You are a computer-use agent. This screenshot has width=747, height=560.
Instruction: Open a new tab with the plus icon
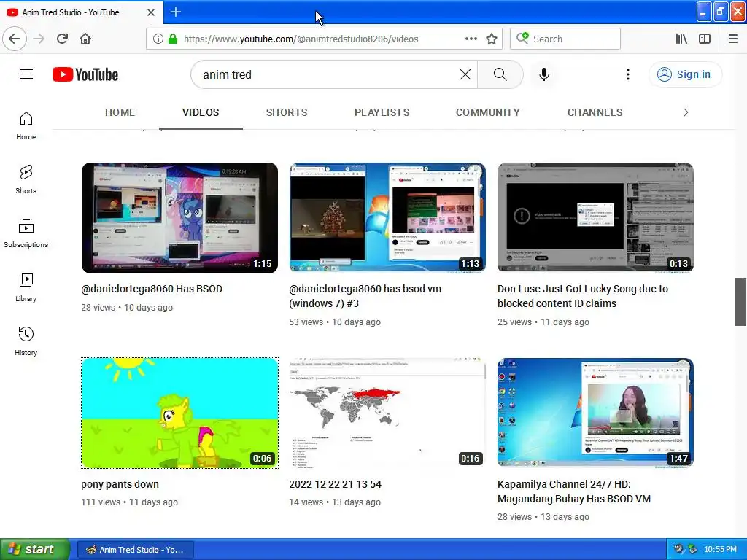pos(175,12)
